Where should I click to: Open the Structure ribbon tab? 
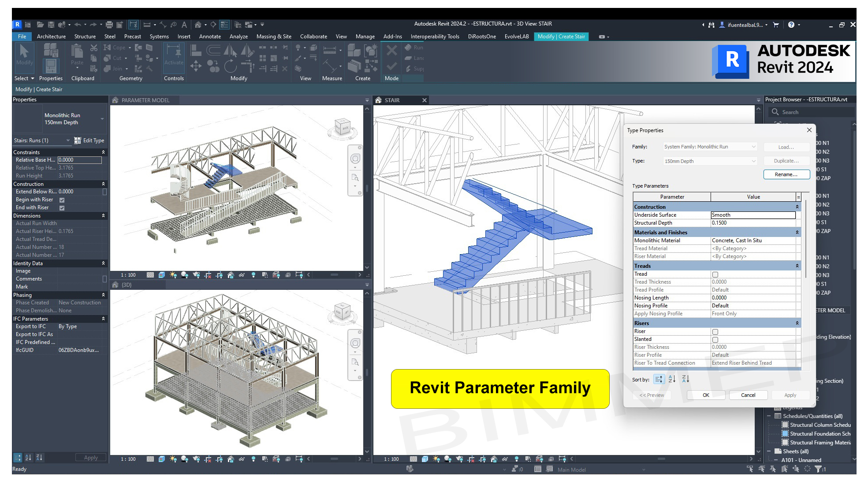coord(85,37)
